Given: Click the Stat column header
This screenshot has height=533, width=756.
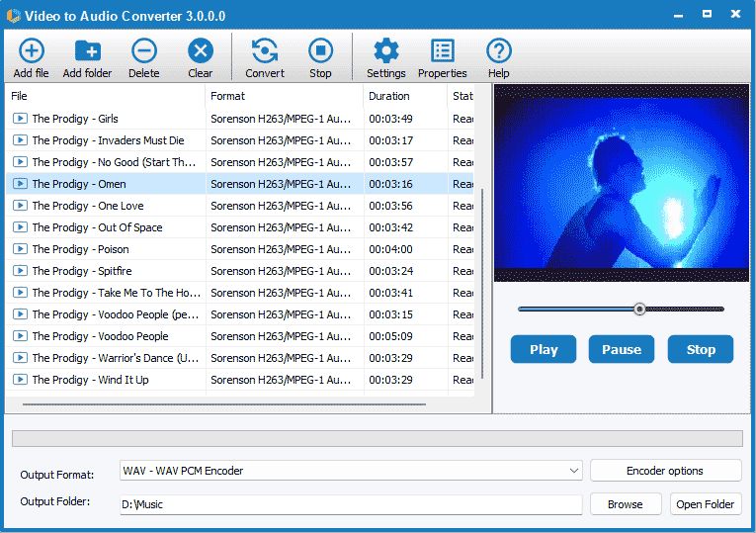Looking at the screenshot, I should click(462, 96).
